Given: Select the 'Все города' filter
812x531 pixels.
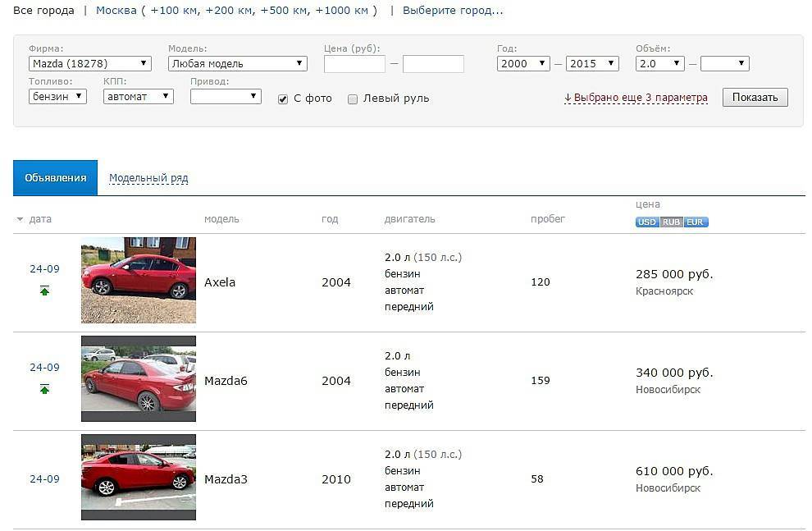Looking at the screenshot, I should 43,11.
